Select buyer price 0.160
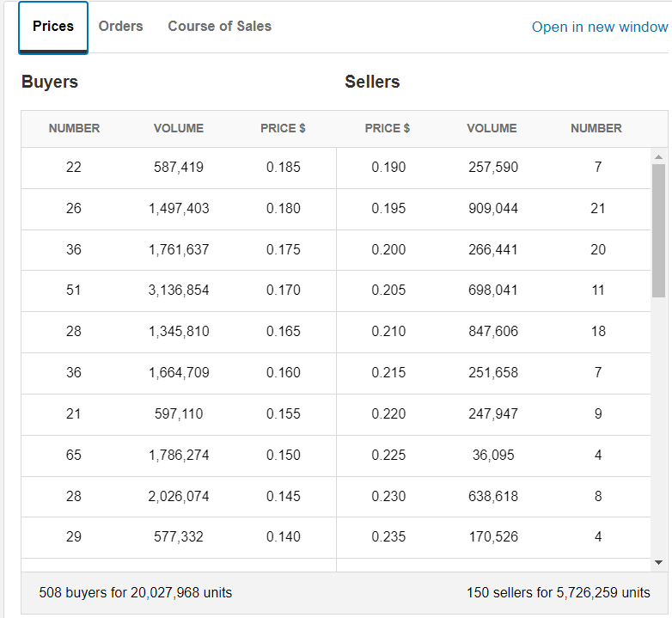This screenshot has height=618, width=672. [x=284, y=372]
